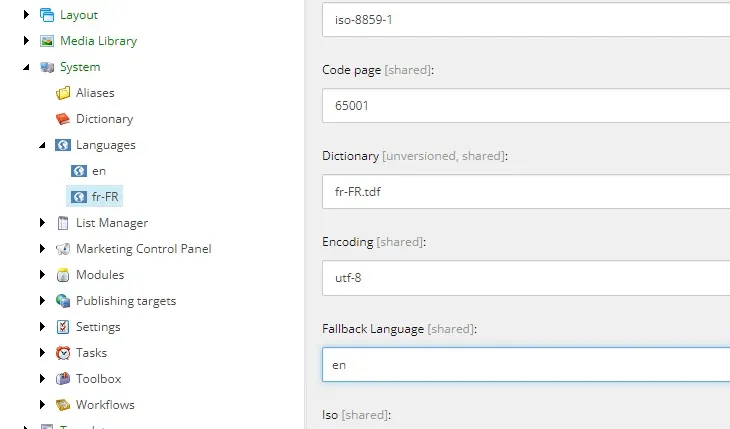This screenshot has width=730, height=429.
Task: Select the fr-FR language label
Action: click(105, 197)
